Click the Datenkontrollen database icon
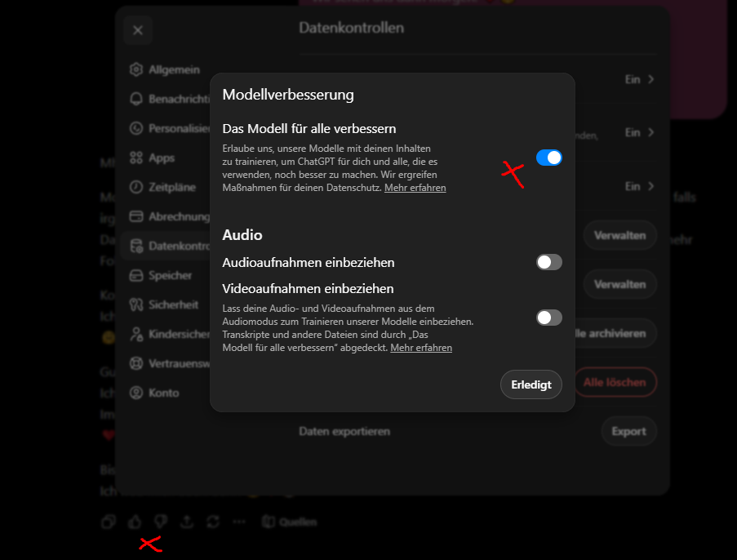The width and height of the screenshot is (737, 560). pos(136,246)
